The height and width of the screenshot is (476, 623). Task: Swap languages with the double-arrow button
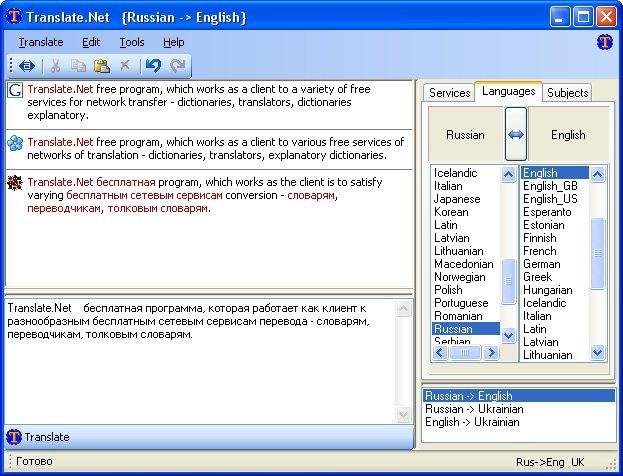coord(516,134)
